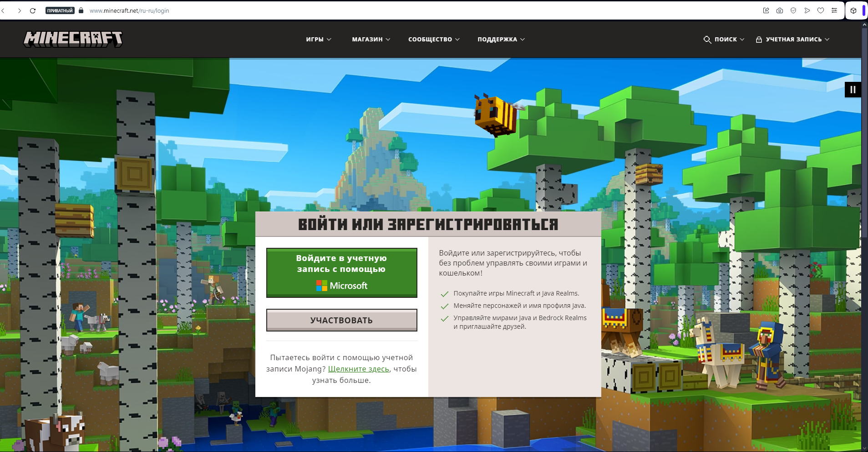Click the ПРИВАТНЫЙ private mode badge
The image size is (868, 452).
(x=60, y=10)
